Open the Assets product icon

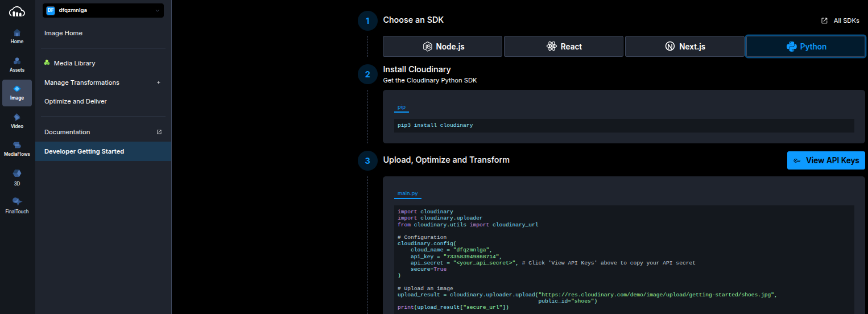pyautogui.click(x=17, y=65)
